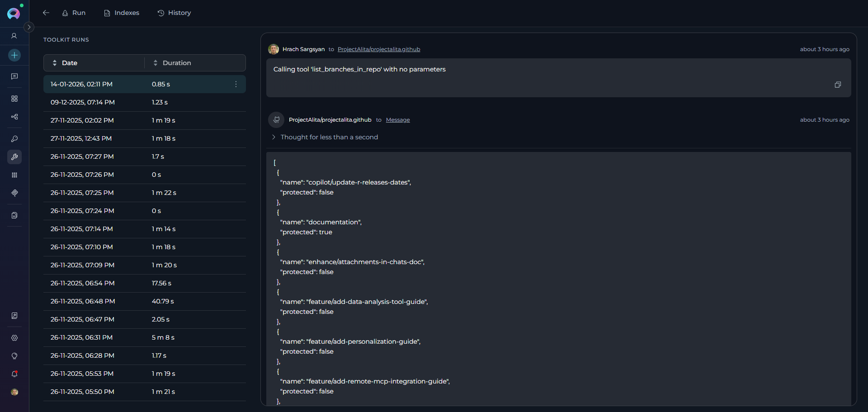The height and width of the screenshot is (412, 868).
Task: Sort toolkit runs by Duration
Action: pyautogui.click(x=176, y=63)
